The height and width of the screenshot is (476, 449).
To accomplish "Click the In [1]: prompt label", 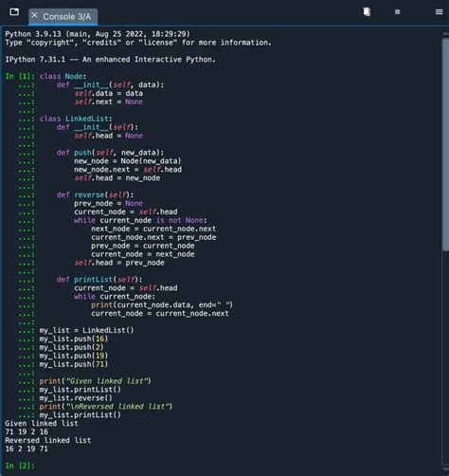I will pyautogui.click(x=20, y=77).
